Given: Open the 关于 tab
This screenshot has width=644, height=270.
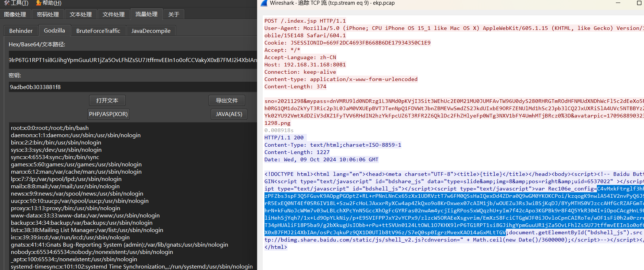Looking at the screenshot, I should [174, 14].
